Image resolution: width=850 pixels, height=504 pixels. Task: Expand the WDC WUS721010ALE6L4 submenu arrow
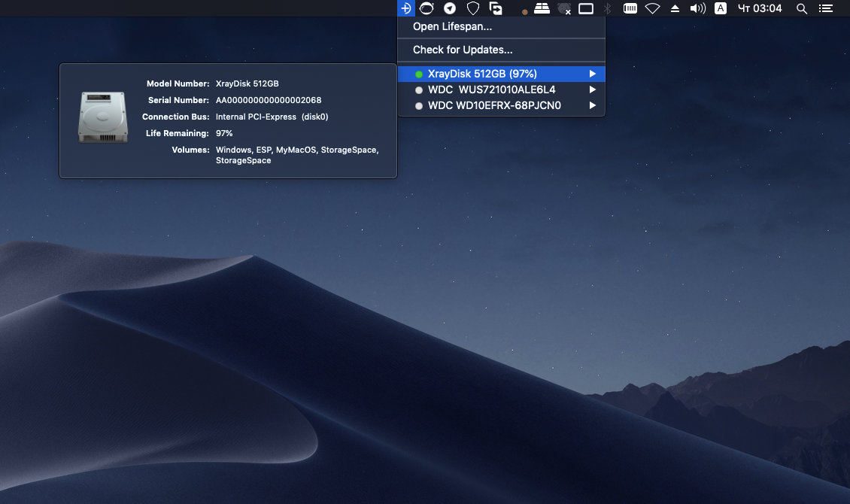[593, 90]
